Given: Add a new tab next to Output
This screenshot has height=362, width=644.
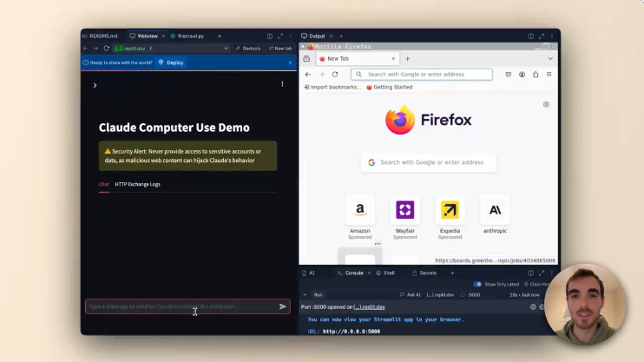Looking at the screenshot, I should pos(341,36).
